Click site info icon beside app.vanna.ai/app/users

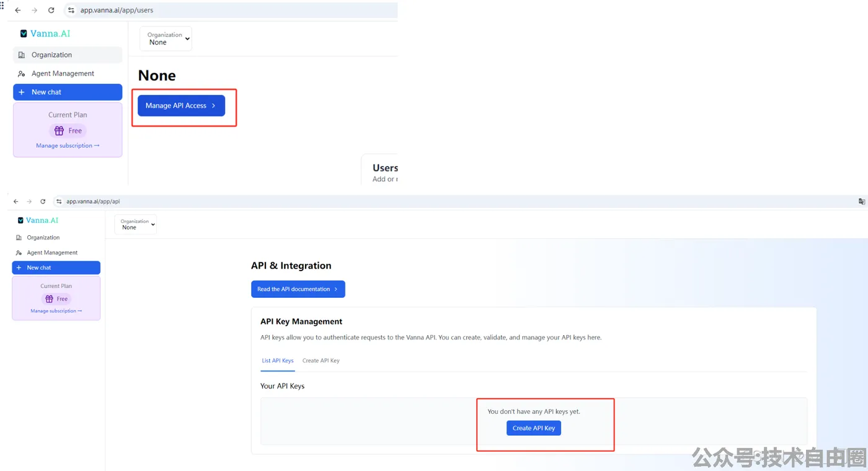[71, 11]
